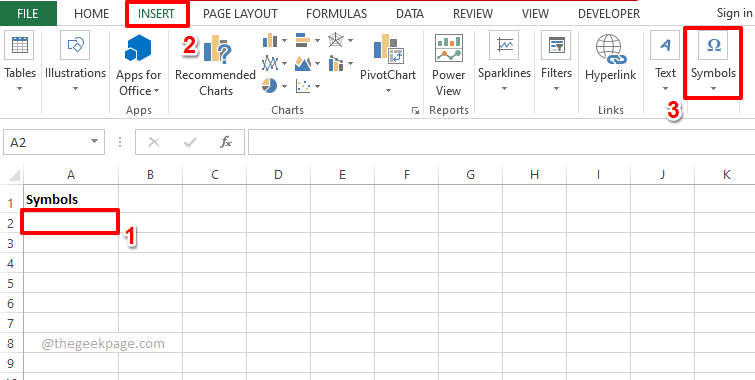
Task: Select column A header
Action: click(x=71, y=175)
